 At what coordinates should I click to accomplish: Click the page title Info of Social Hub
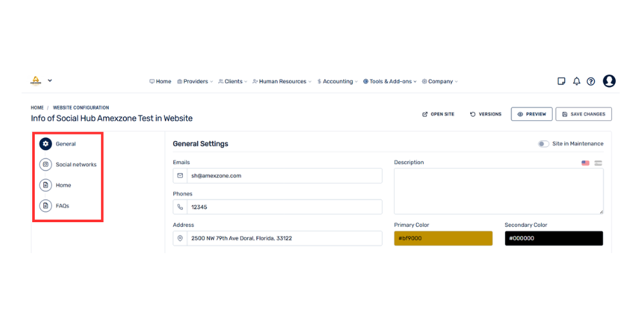click(111, 118)
